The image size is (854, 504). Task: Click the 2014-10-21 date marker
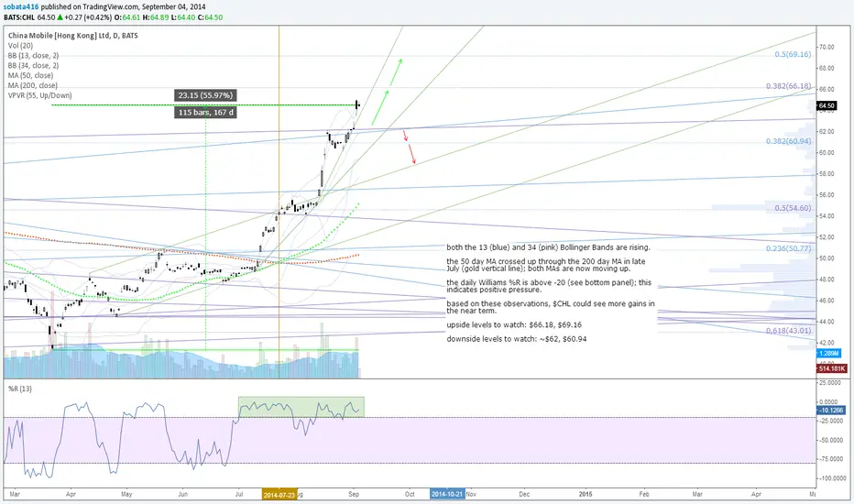(447, 494)
